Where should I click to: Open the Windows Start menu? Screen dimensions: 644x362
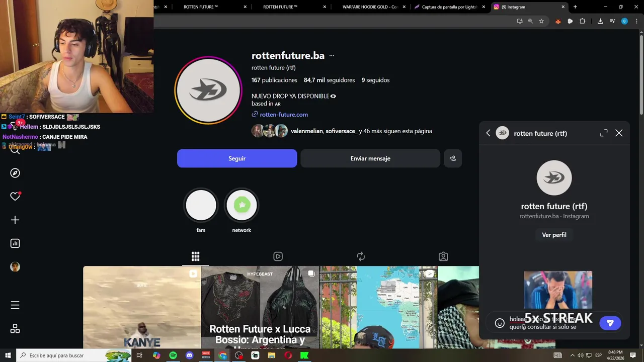[8, 355]
